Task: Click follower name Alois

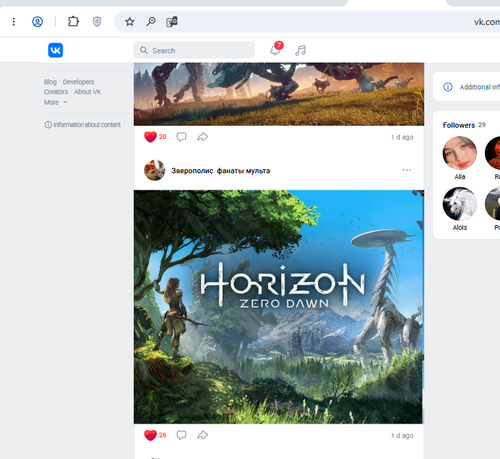Action: click(x=460, y=228)
